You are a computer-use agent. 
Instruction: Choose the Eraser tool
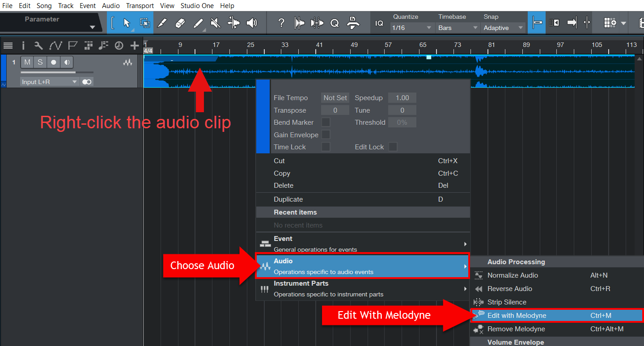tap(180, 22)
